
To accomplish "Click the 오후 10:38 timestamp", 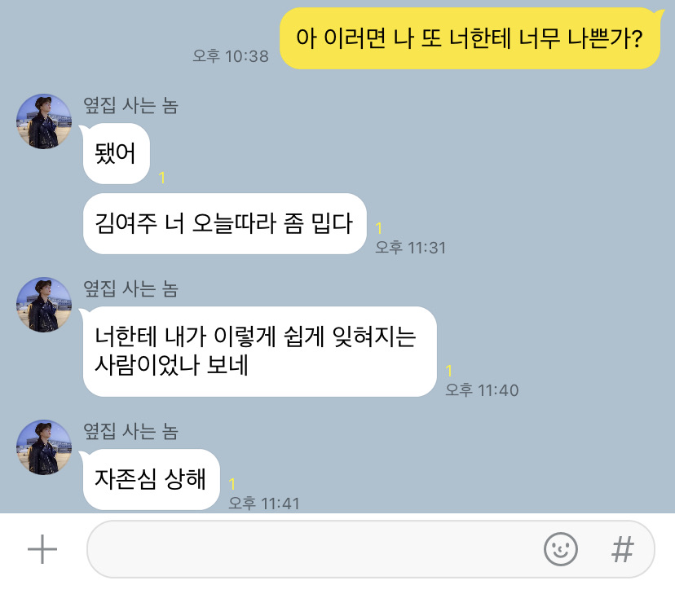I will click(x=231, y=56).
